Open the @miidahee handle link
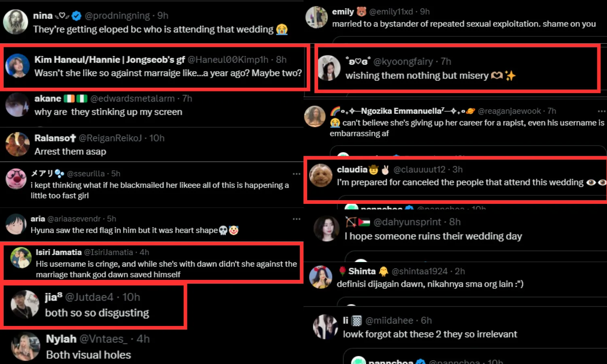Image resolution: width=607 pixels, height=364 pixels. tap(389, 321)
